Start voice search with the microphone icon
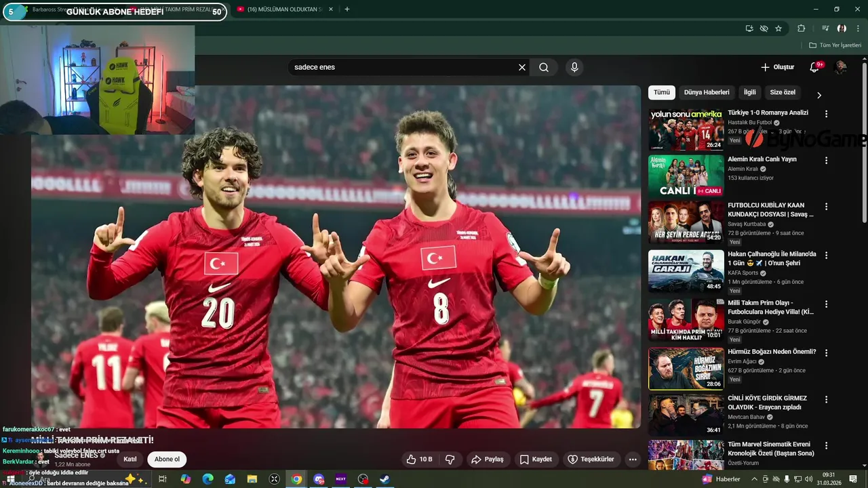Image resolution: width=868 pixels, height=488 pixels. click(574, 67)
